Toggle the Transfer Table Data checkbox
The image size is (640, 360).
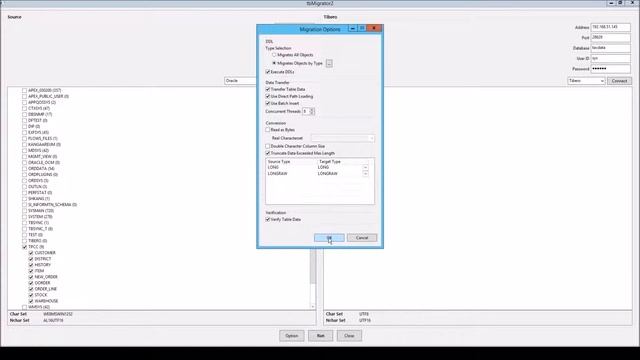268,89
